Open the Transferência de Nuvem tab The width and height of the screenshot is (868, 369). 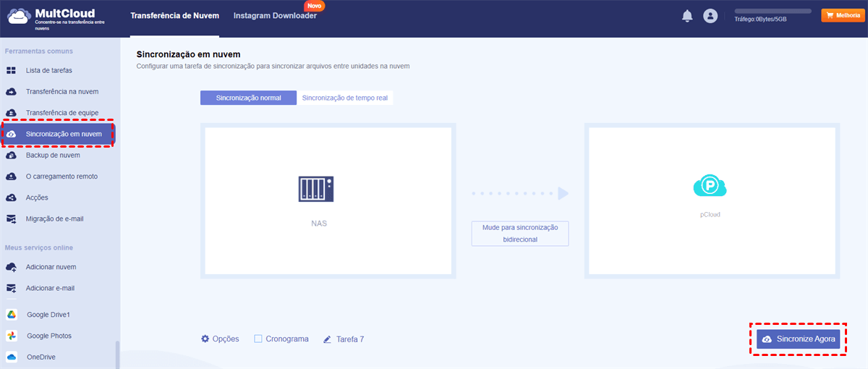tap(174, 15)
